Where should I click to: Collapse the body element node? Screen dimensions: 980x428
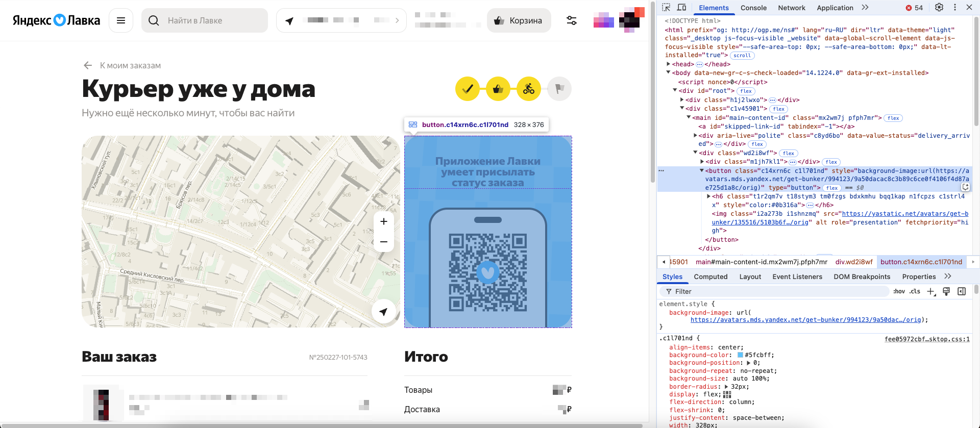668,72
